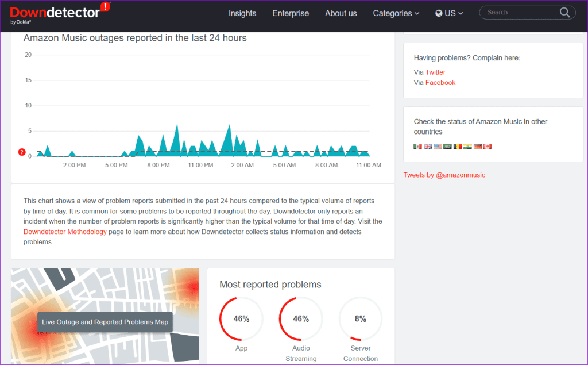Viewport: 588px width, 365px height.
Task: Click the 11:00 PM axis label
Action: (200, 165)
